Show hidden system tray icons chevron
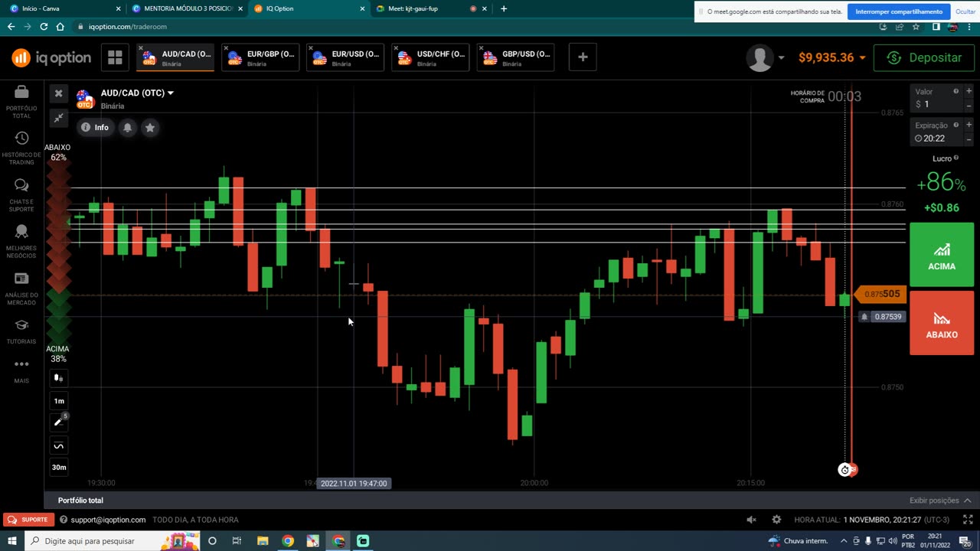The width and height of the screenshot is (980, 551). click(x=844, y=541)
